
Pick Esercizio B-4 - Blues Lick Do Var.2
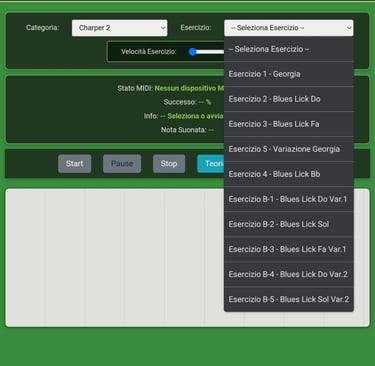(289, 274)
